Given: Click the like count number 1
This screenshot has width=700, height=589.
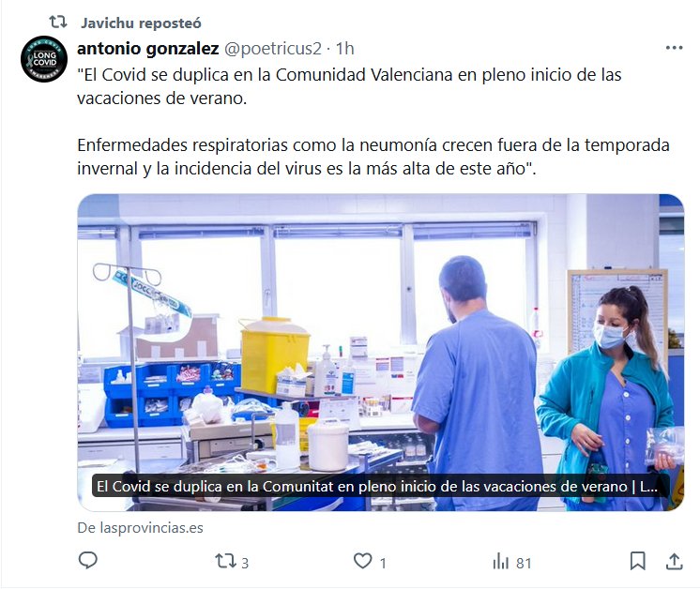Looking at the screenshot, I should coord(383,563).
